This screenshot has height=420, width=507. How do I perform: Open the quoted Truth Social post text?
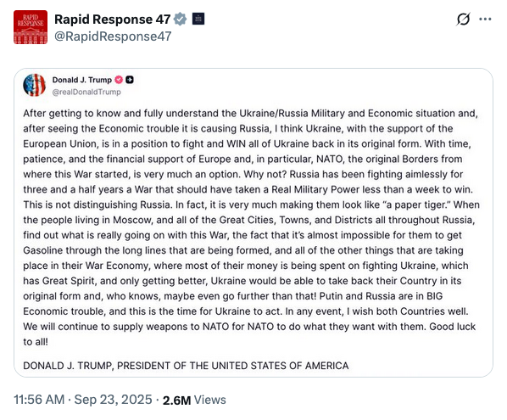click(x=251, y=227)
